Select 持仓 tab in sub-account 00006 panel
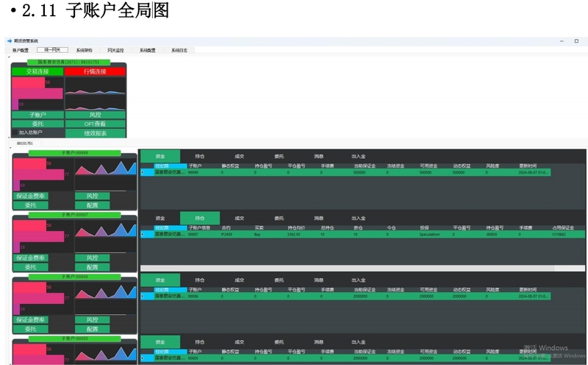Screen dimensions: 588x365 [x=200, y=280]
